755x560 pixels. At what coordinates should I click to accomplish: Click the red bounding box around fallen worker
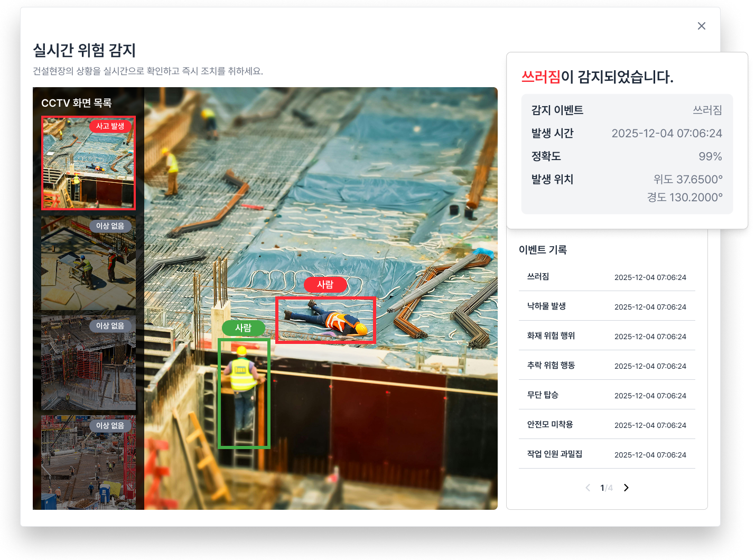[325, 320]
